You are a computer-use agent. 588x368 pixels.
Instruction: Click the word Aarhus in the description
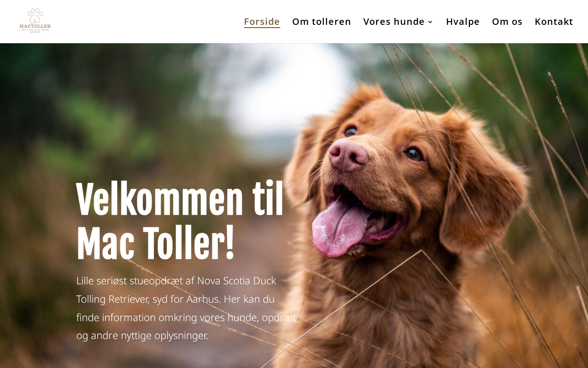[204, 299]
